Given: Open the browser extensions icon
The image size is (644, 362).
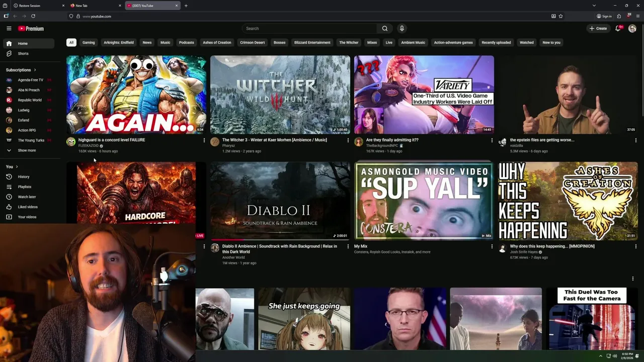Looking at the screenshot, I should (619, 16).
